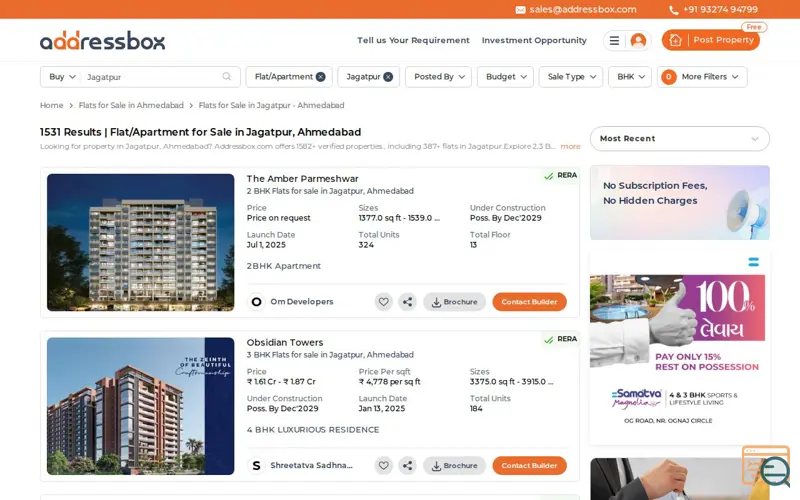This screenshot has height=500, width=800.
Task: Open the Obsidian Towers listing title
Action: 285,342
